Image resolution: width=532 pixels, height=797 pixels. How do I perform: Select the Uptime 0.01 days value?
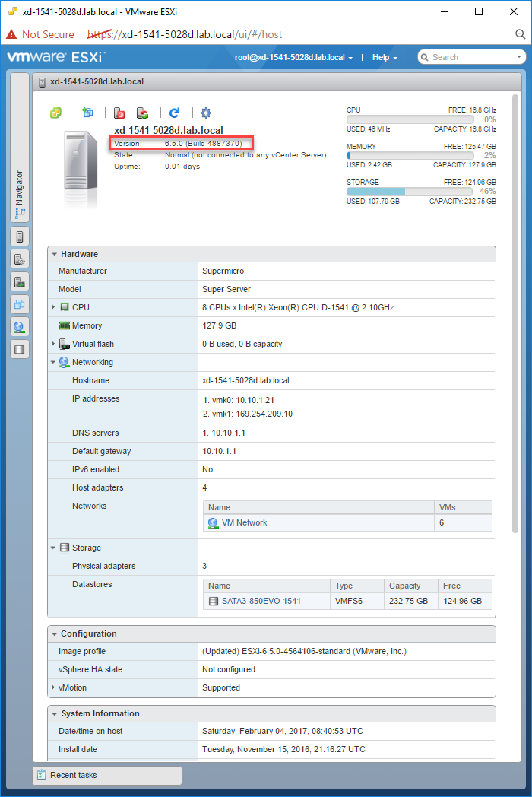(182, 167)
